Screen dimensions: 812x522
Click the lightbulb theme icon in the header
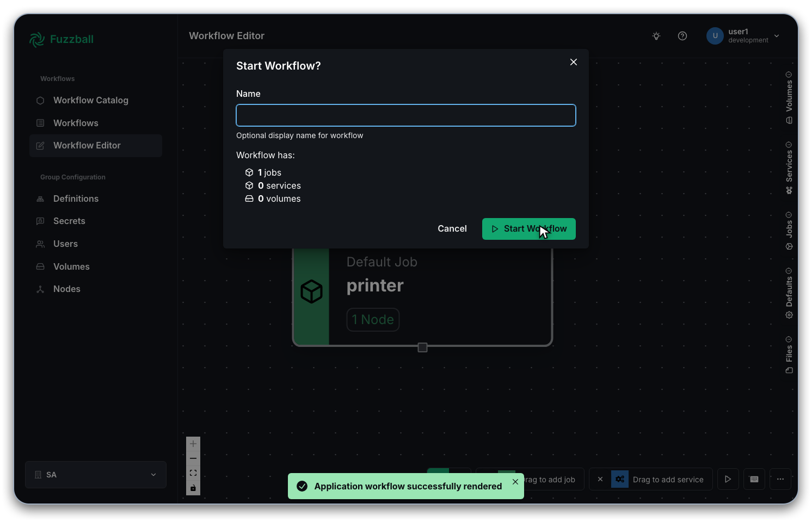coord(656,36)
